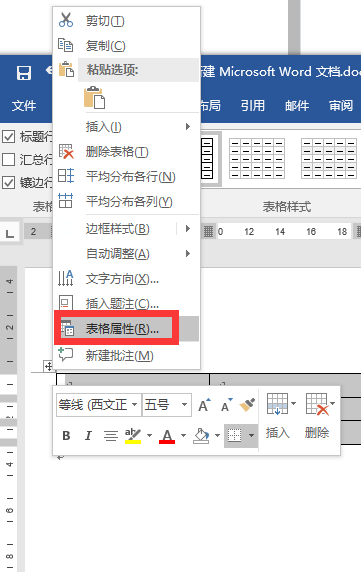Open the 插入(I) submenu
Viewport: 361px width, 572px height.
tap(126, 127)
